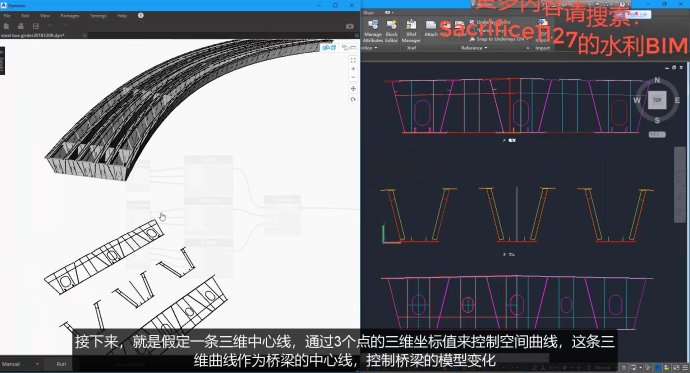
Task: Open the Settings menu in Dynamo
Action: [99, 15]
